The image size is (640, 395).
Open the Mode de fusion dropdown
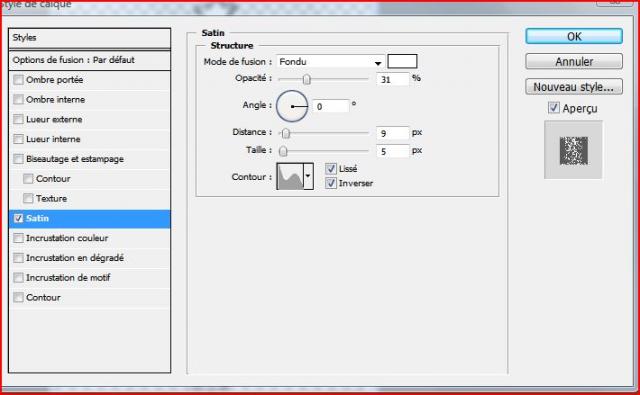pyautogui.click(x=331, y=62)
